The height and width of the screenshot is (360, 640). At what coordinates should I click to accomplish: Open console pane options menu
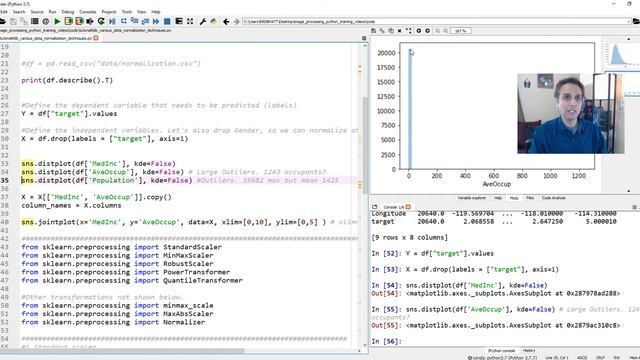point(635,207)
